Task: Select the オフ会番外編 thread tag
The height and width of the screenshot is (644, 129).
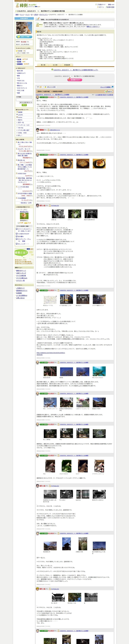Action: [99, 95]
